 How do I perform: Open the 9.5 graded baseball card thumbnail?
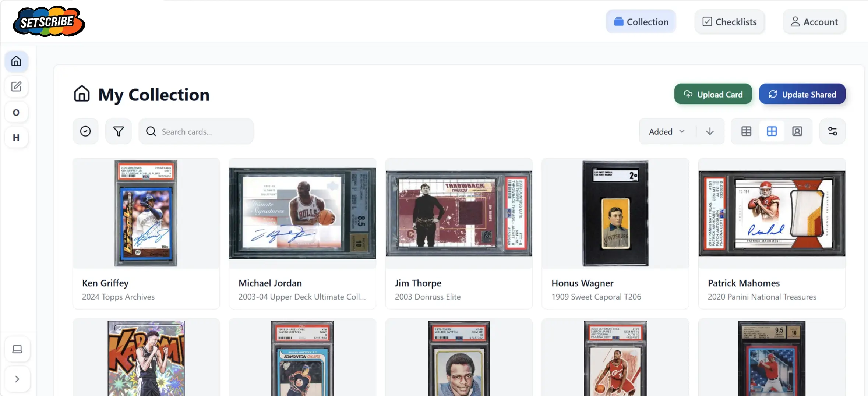[772, 358]
